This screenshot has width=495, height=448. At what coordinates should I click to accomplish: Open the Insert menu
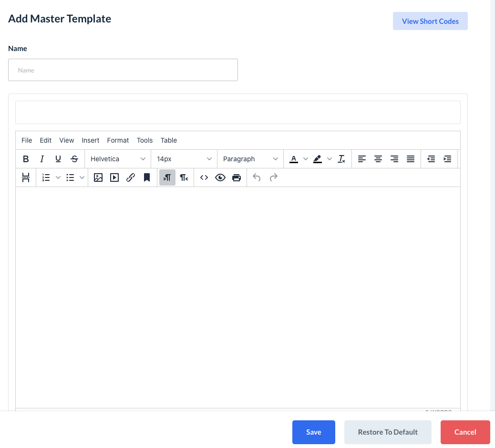[x=90, y=140]
